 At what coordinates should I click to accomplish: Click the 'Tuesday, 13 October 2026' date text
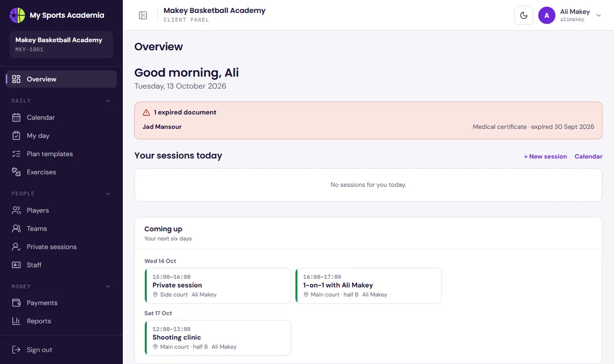(x=180, y=86)
